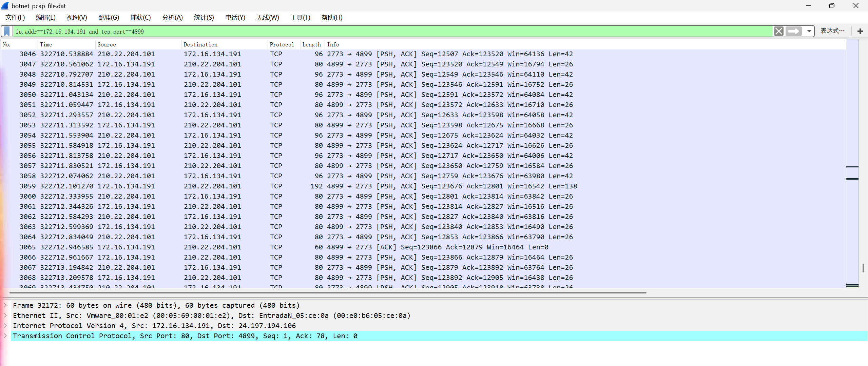Apply the display filter arrow button
This screenshot has height=366, width=868.
(793, 31)
